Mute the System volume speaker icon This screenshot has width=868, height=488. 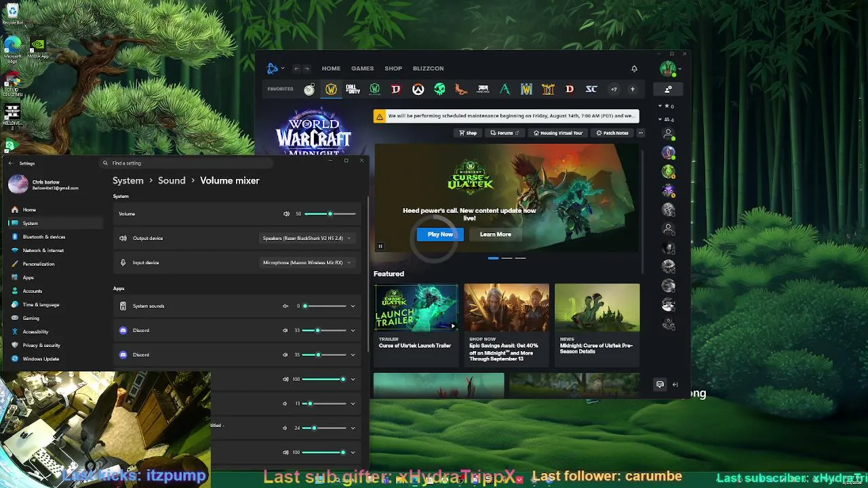click(286, 213)
